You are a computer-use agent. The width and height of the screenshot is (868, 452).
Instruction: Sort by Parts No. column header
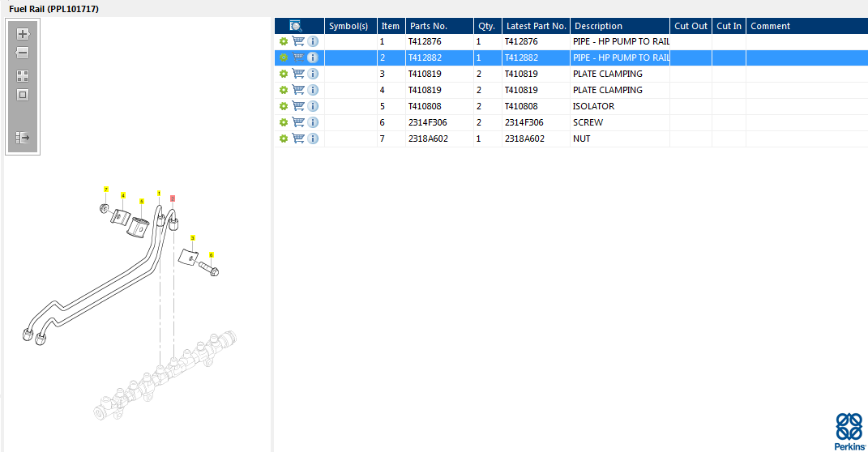(x=439, y=26)
